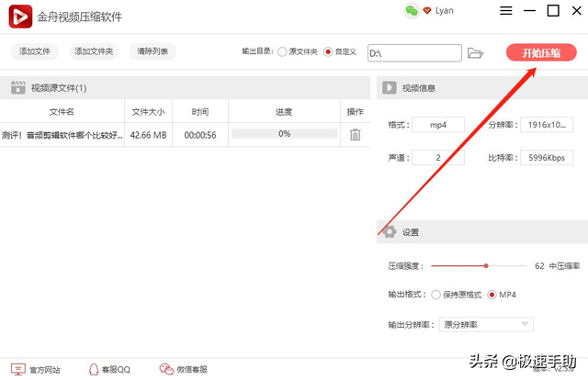Viewport: 588px width, 380px height.
Task: Click the 操作 column header
Action: pos(356,111)
